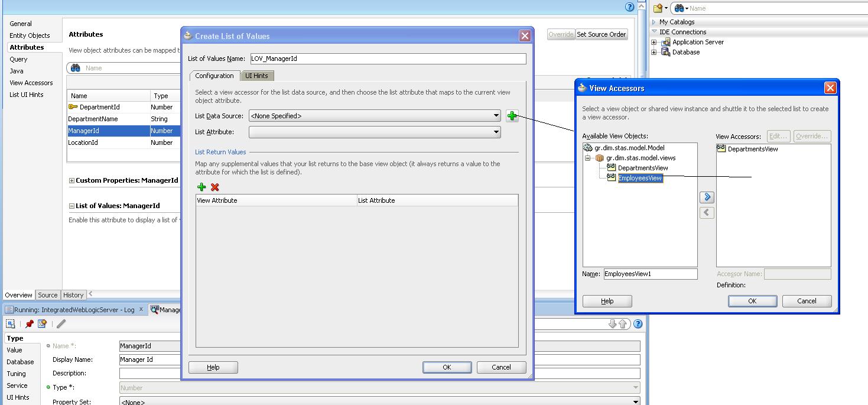Expand the Database node under IDE Connections
868x405 pixels.
652,51
